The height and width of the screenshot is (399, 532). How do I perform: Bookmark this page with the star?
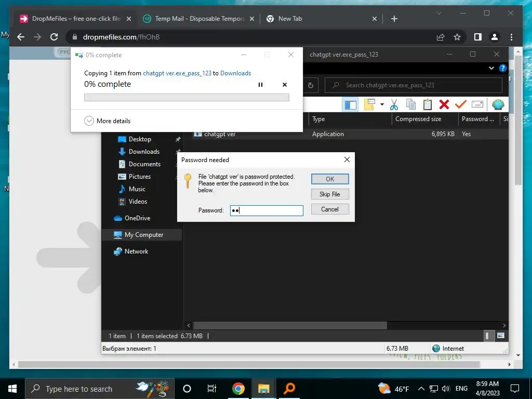pos(457,37)
